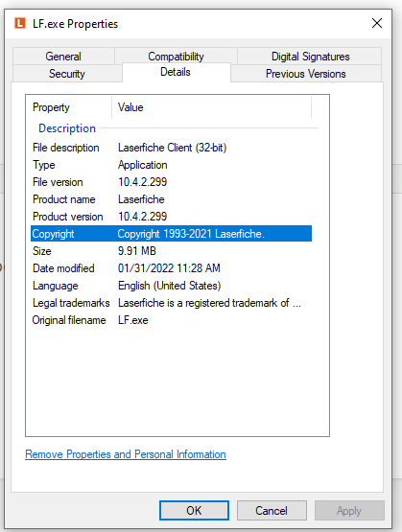The width and height of the screenshot is (402, 532).
Task: Select the File version property label
Action: (58, 182)
